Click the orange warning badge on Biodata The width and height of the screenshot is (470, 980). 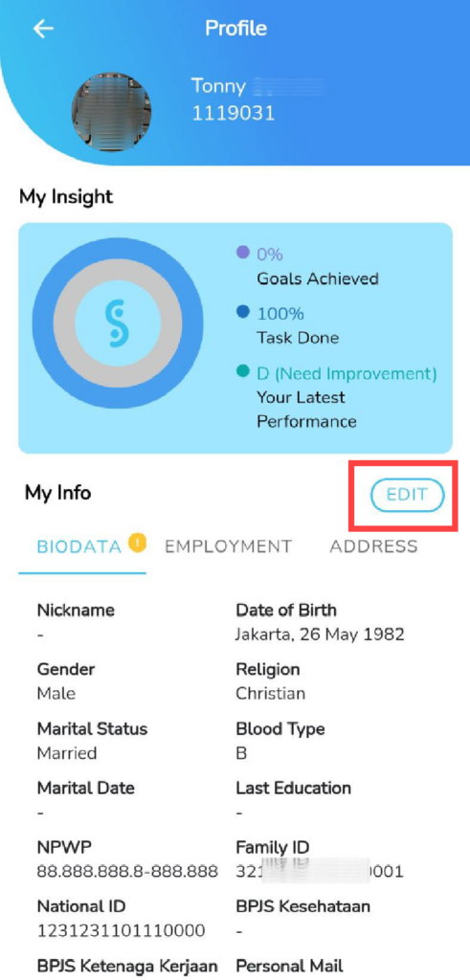138,544
